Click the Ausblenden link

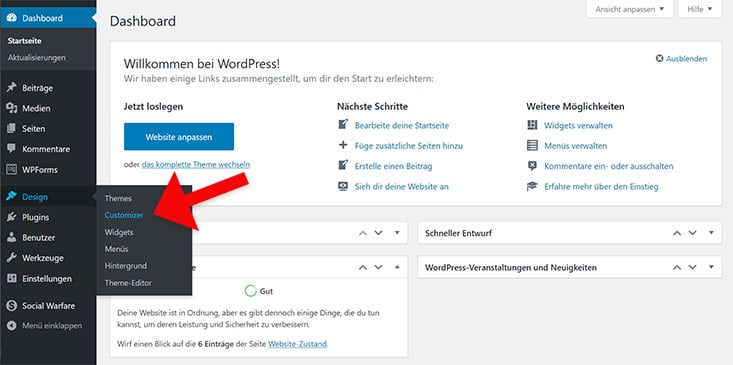pyautogui.click(x=686, y=59)
